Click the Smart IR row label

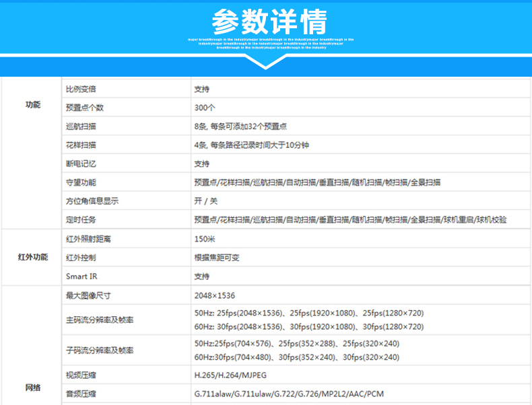point(81,276)
